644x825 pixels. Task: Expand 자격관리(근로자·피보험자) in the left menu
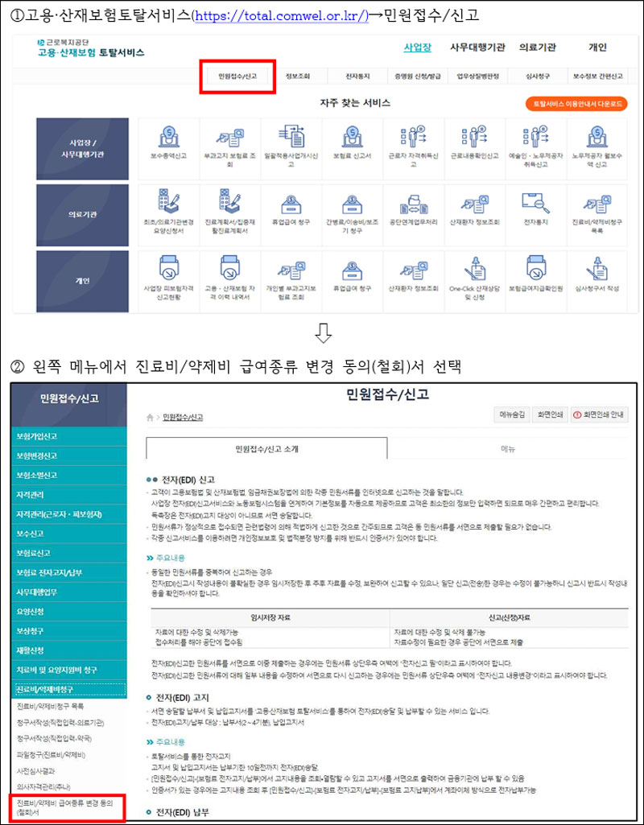click(69, 514)
